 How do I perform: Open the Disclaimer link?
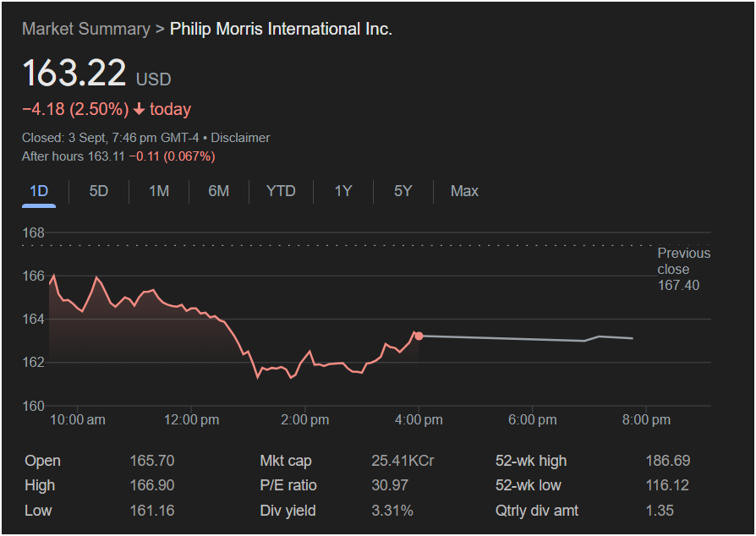240,138
